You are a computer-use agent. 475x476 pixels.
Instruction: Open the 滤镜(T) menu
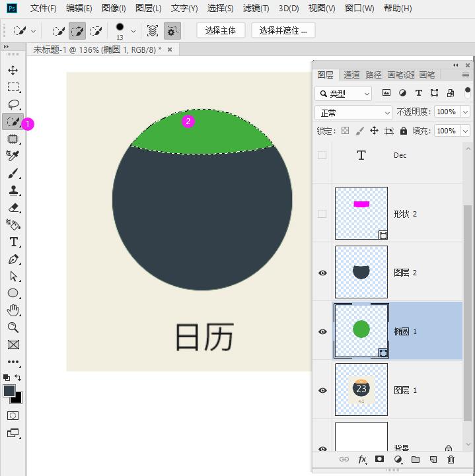click(x=256, y=9)
